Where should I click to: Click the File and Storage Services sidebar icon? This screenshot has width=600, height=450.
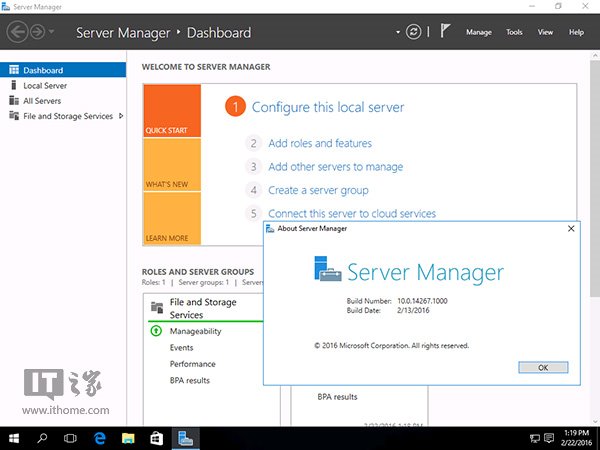[14, 116]
